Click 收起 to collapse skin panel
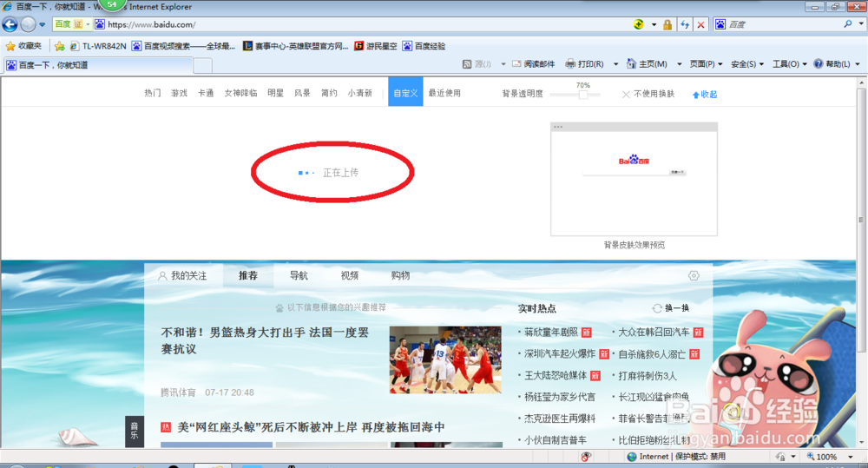 click(x=705, y=95)
